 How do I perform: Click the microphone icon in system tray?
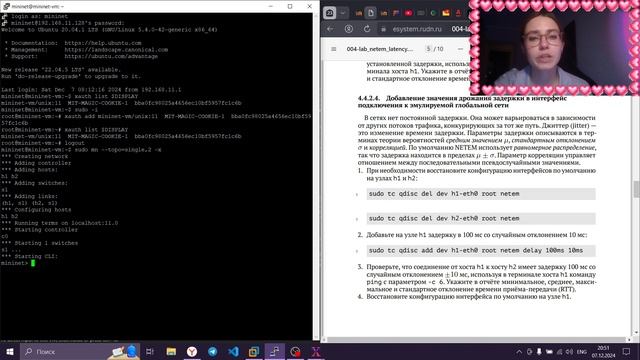(539, 352)
